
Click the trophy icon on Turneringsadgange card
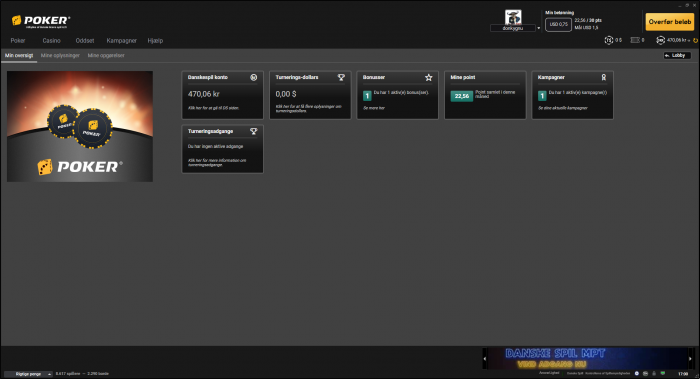(x=254, y=131)
